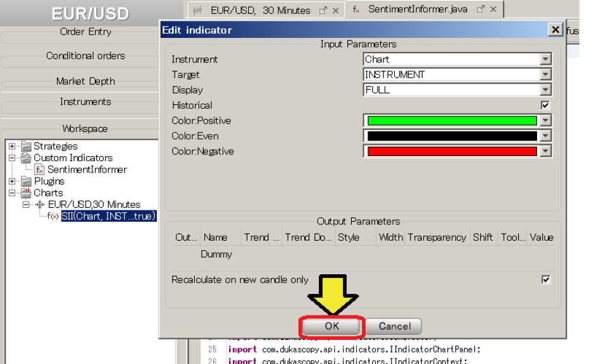Click the Dummy output row
The height and width of the screenshot is (364, 594).
click(x=362, y=254)
